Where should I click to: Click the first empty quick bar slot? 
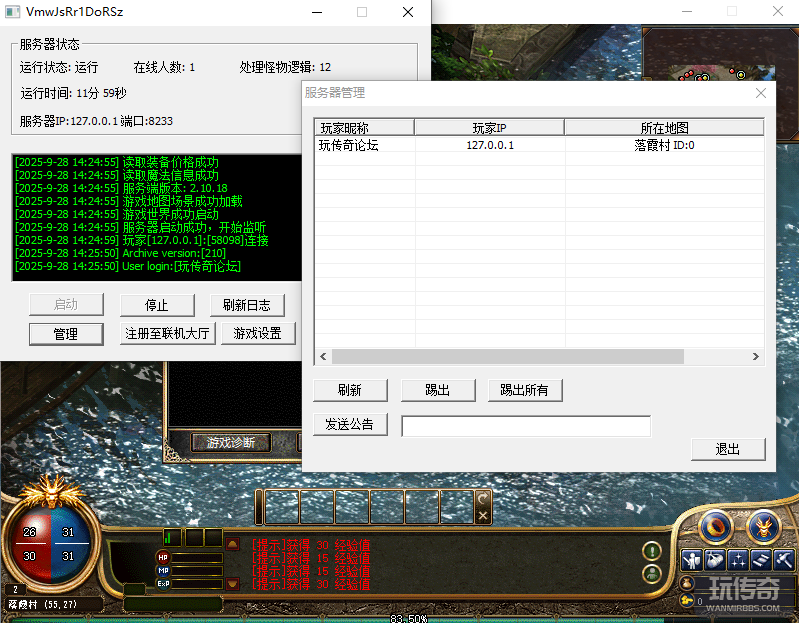click(x=282, y=507)
